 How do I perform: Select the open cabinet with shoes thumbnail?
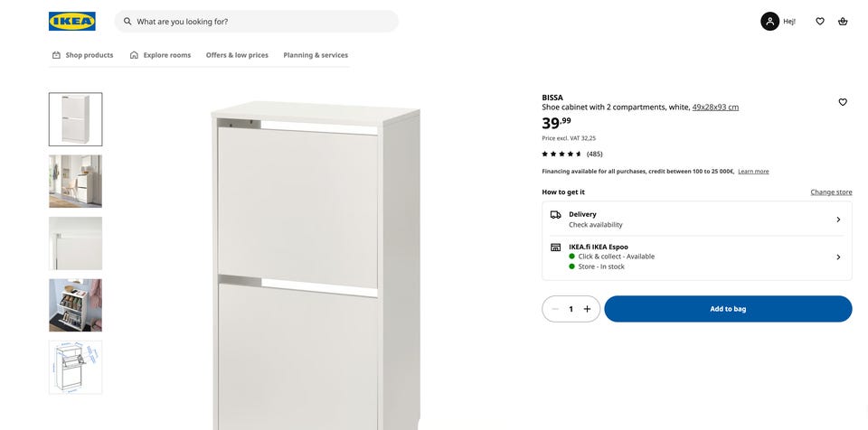coord(75,305)
